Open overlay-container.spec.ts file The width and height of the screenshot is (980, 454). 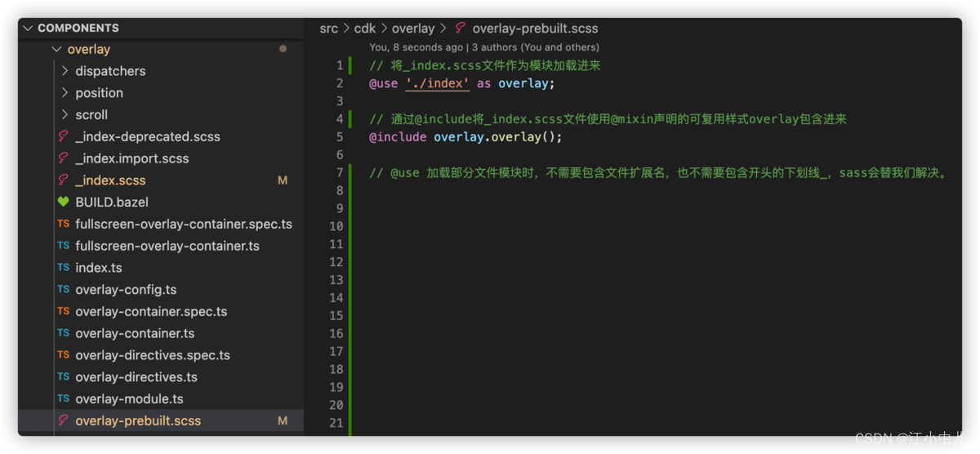151,311
